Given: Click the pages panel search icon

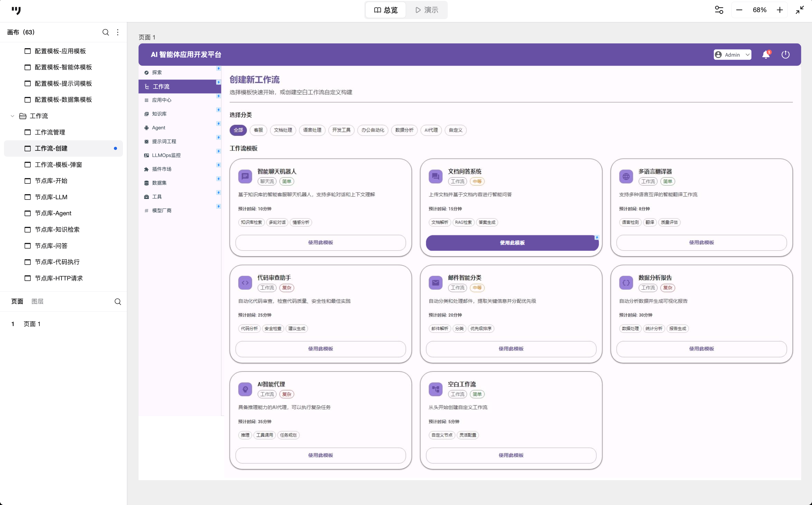Looking at the screenshot, I should point(118,302).
